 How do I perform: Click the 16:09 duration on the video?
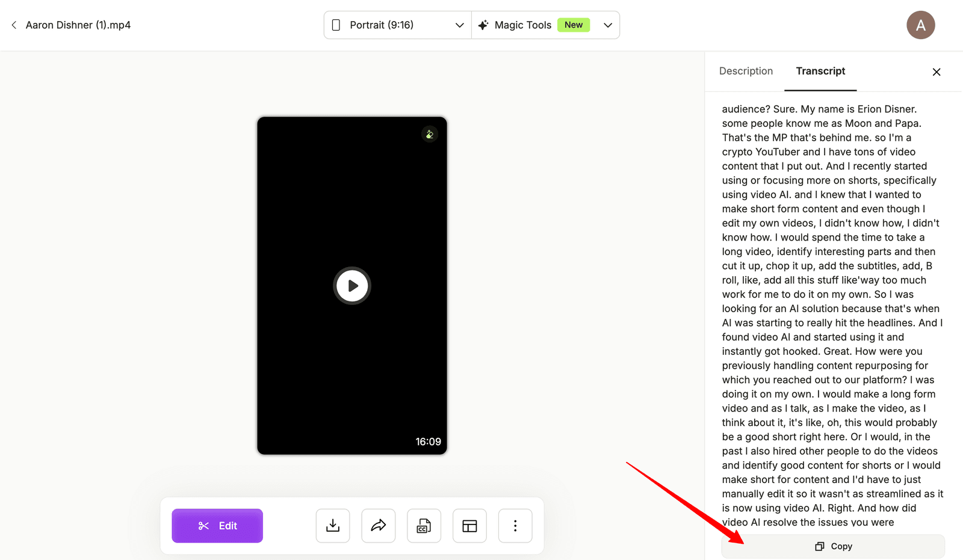coord(429,442)
